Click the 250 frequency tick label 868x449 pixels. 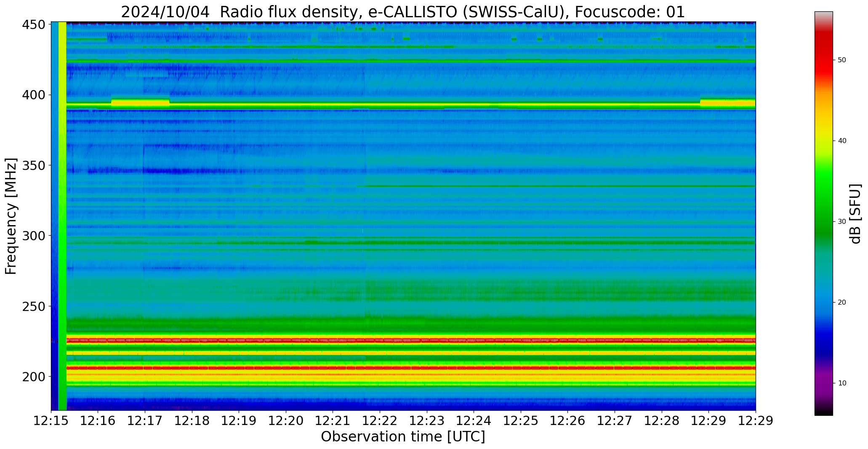click(33, 306)
